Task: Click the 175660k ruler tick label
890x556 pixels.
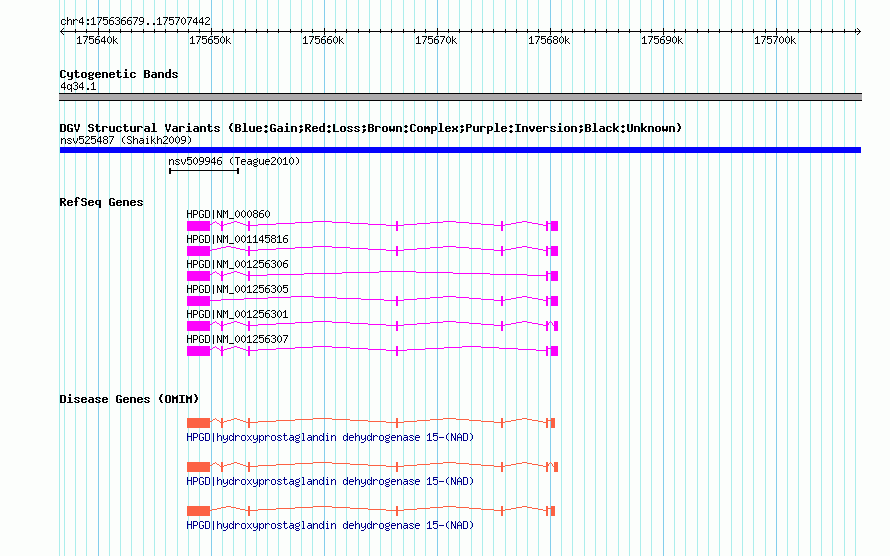Action: coord(323,40)
